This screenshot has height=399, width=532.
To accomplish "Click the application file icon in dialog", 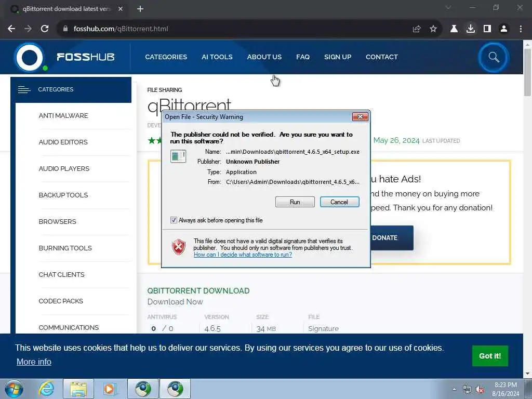I will click(178, 156).
